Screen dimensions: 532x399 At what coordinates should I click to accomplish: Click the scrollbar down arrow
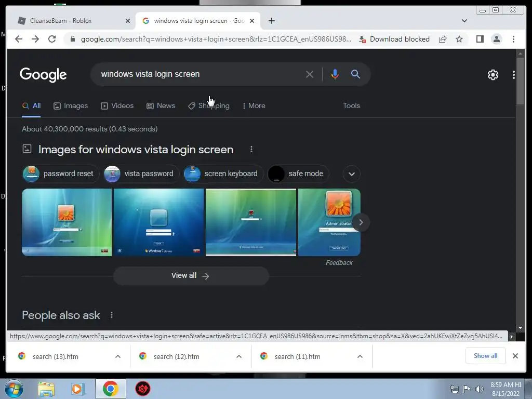[x=520, y=328]
